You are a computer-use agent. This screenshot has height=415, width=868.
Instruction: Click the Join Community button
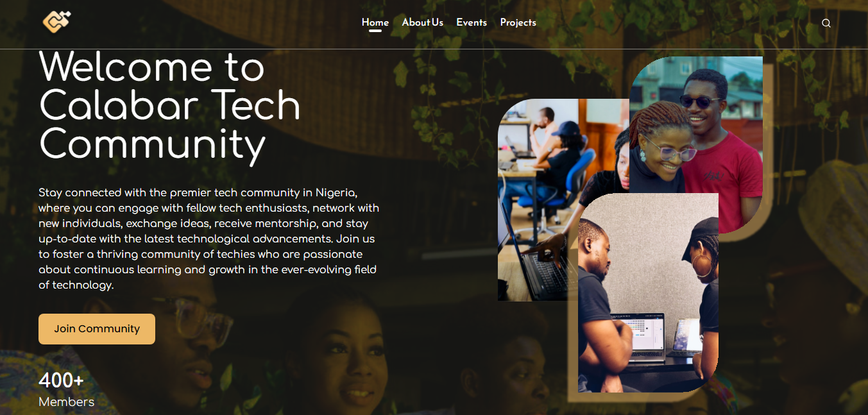click(x=97, y=329)
